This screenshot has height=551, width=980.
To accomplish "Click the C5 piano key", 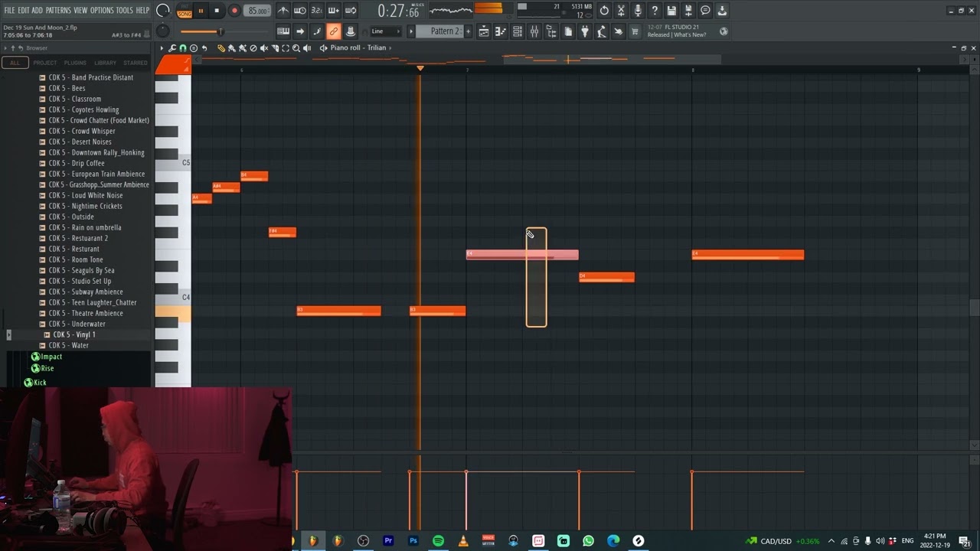I will [x=173, y=163].
